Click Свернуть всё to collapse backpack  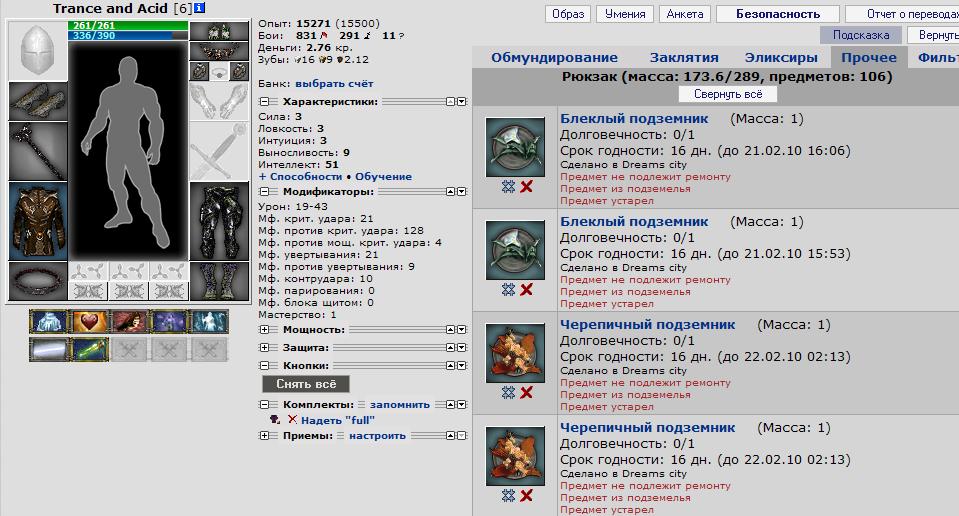click(x=728, y=94)
